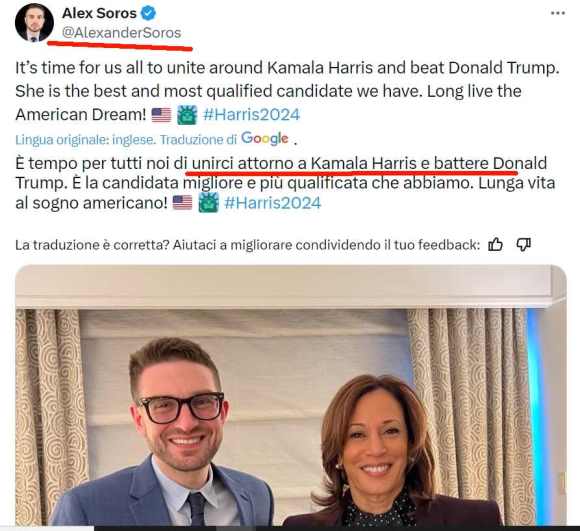Click Statue of Liberty emoji in English tweet
Image resolution: width=580 pixels, height=531 pixels.
pyautogui.click(x=187, y=115)
